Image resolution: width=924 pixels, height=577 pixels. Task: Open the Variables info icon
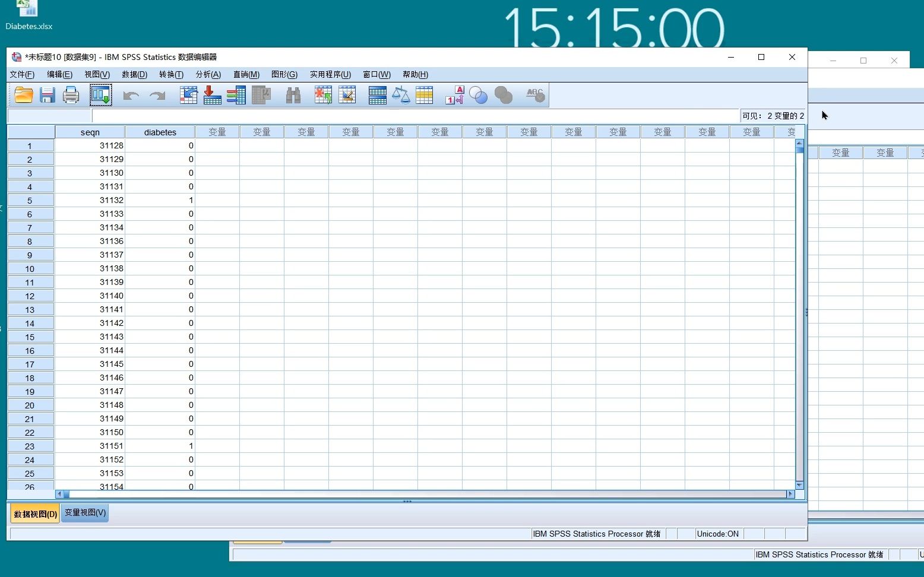coord(236,95)
